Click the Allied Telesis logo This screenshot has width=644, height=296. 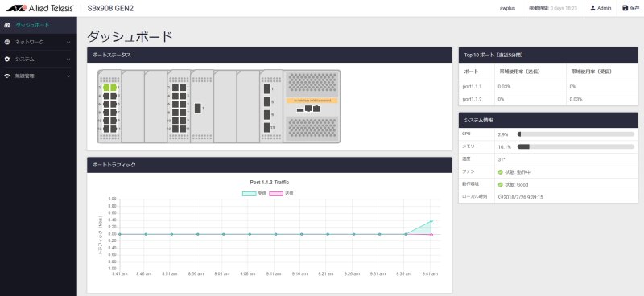(x=39, y=8)
